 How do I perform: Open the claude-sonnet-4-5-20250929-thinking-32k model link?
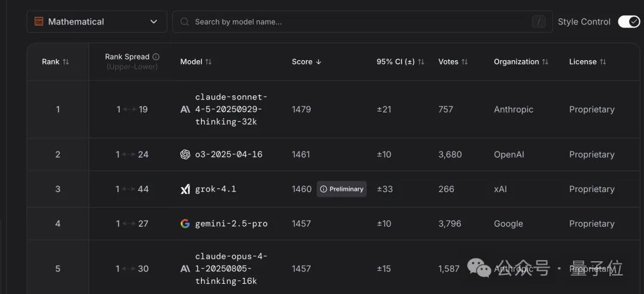coord(231,110)
